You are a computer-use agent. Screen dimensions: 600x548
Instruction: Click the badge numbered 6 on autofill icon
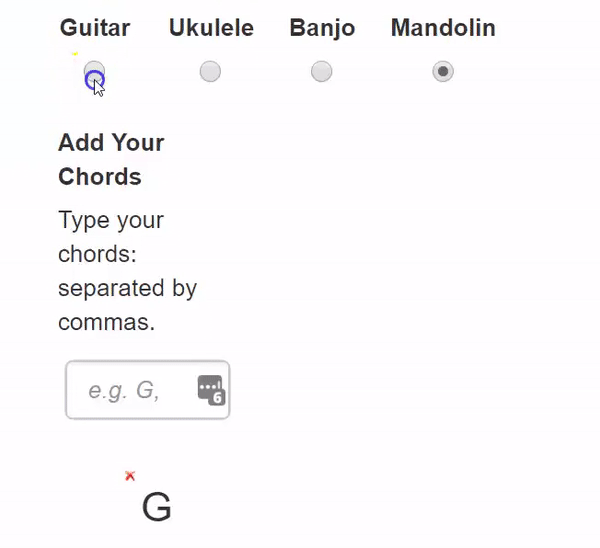217,398
